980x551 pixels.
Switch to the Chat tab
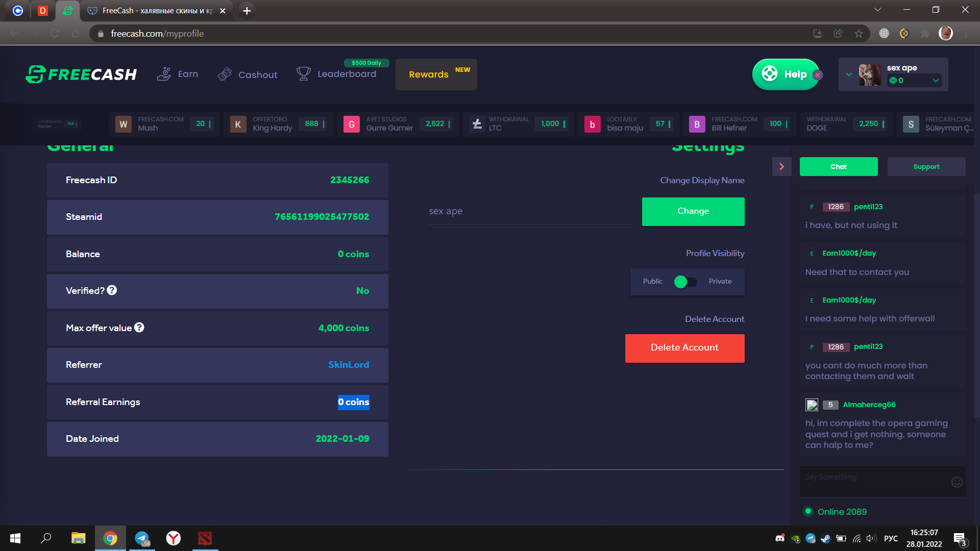coord(839,167)
